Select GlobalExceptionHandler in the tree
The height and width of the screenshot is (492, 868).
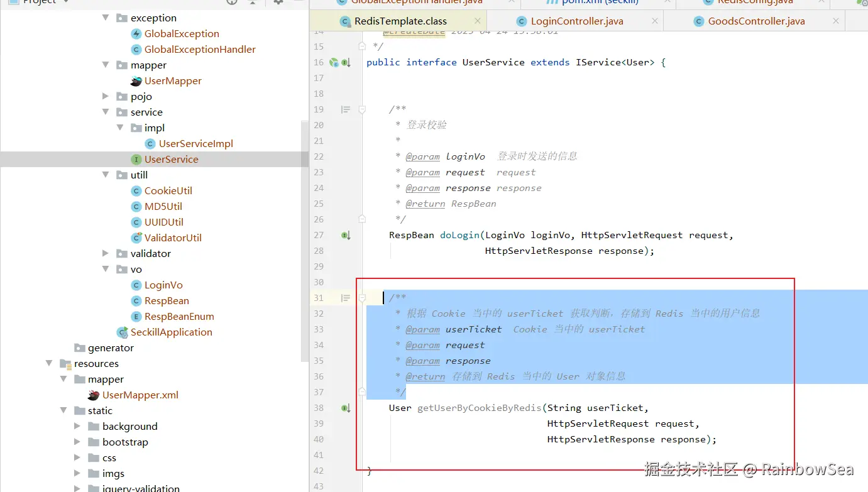200,50
